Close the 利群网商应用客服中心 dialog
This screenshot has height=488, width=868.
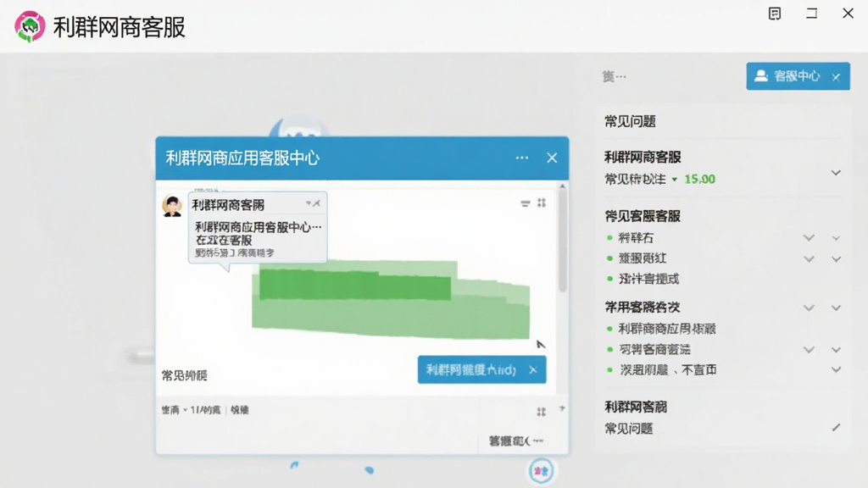point(552,158)
